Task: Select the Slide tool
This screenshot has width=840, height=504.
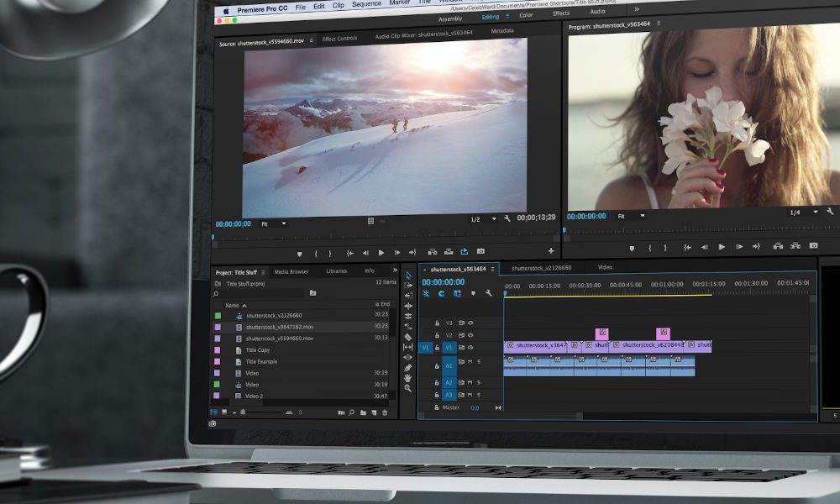Action: coord(408,357)
